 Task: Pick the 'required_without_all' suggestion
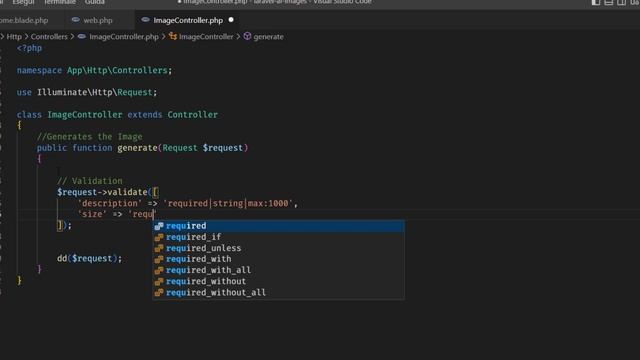(x=278, y=292)
